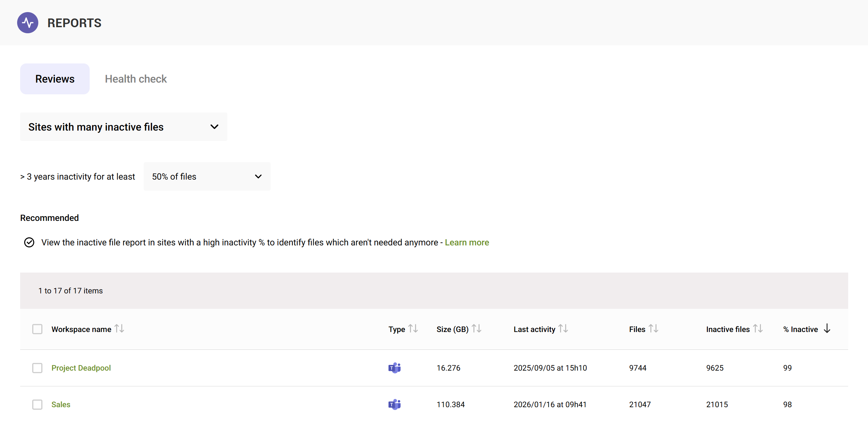Check the Sales row checkbox
Screen dimensions: 868x428
(x=37, y=405)
